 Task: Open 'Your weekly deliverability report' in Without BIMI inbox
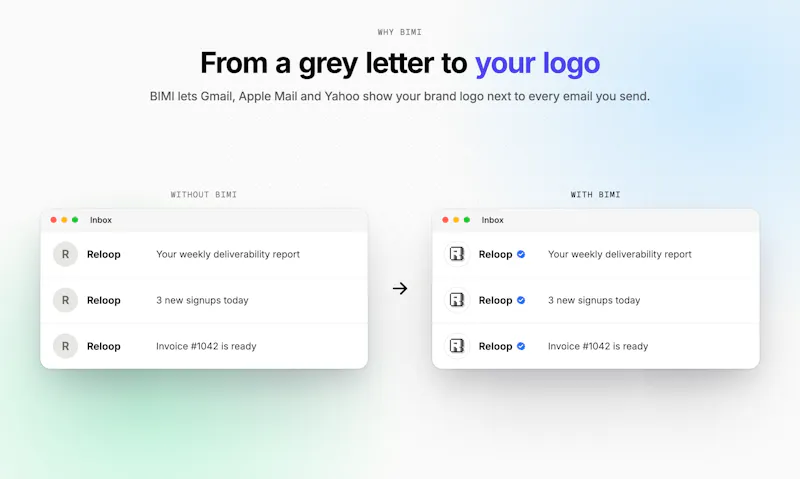pyautogui.click(x=228, y=254)
